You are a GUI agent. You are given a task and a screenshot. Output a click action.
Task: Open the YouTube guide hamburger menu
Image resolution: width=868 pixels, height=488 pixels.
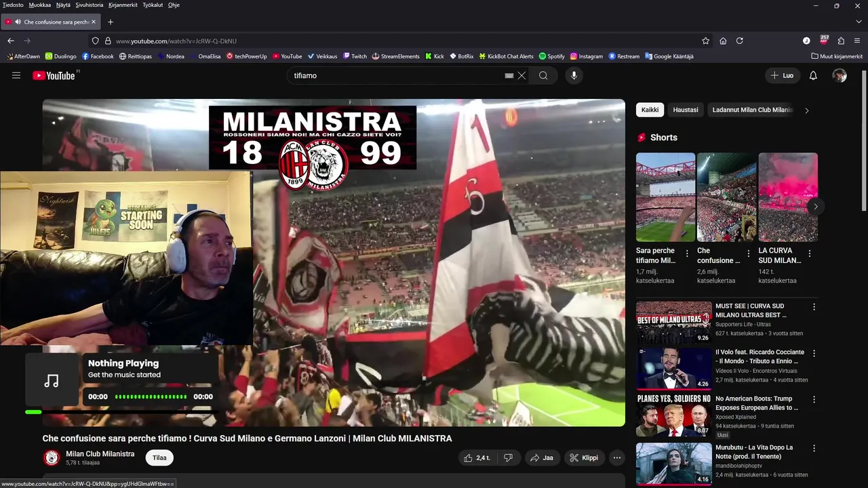16,75
